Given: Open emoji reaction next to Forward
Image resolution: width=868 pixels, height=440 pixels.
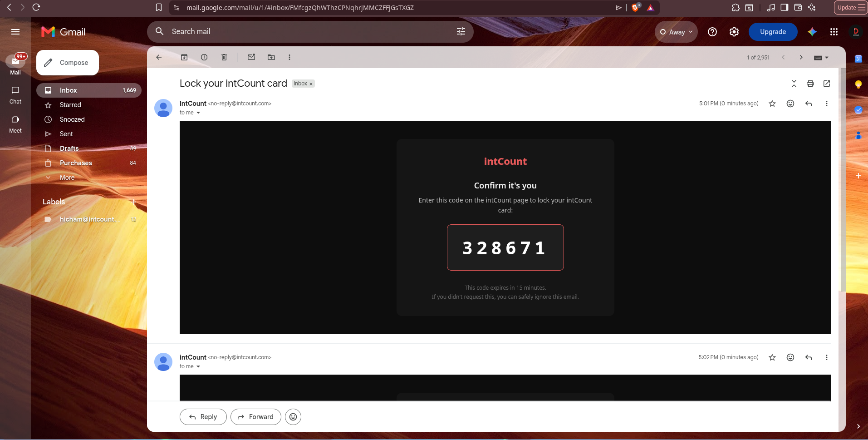Looking at the screenshot, I should pyautogui.click(x=293, y=417).
